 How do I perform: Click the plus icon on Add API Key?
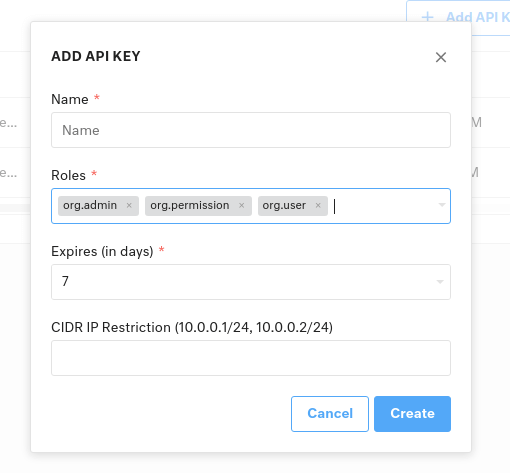point(427,17)
